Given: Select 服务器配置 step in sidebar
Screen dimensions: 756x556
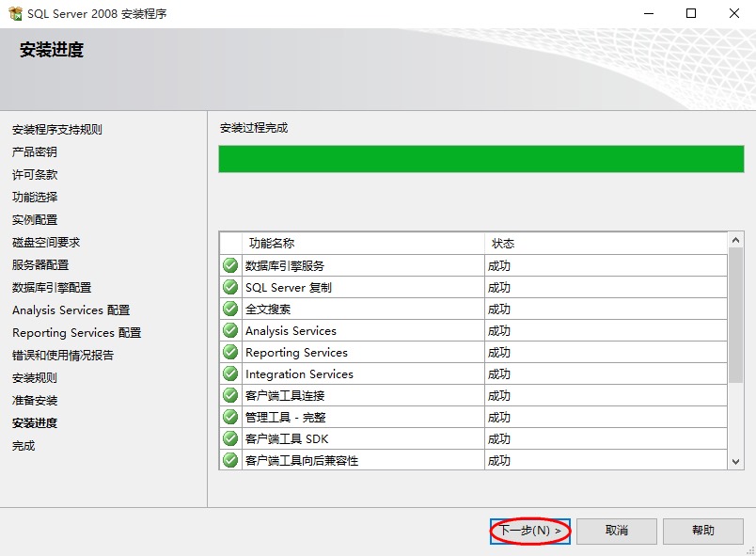Looking at the screenshot, I should [40, 264].
